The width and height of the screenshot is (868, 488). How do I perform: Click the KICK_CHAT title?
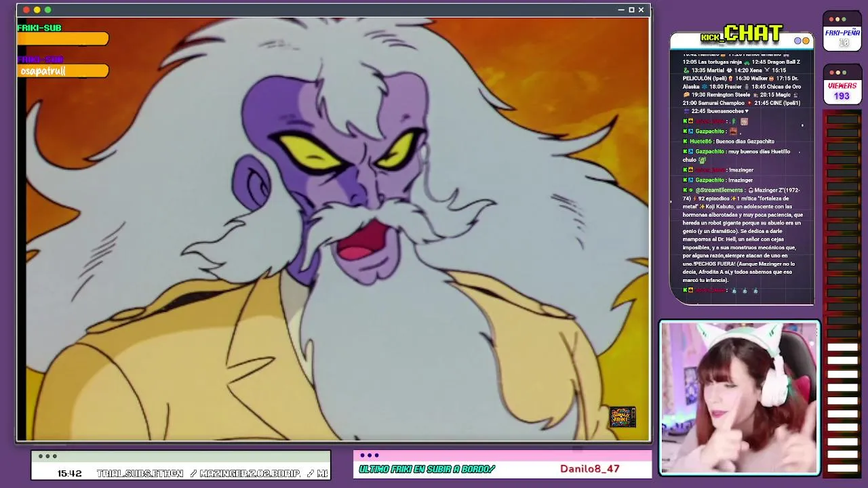point(743,33)
